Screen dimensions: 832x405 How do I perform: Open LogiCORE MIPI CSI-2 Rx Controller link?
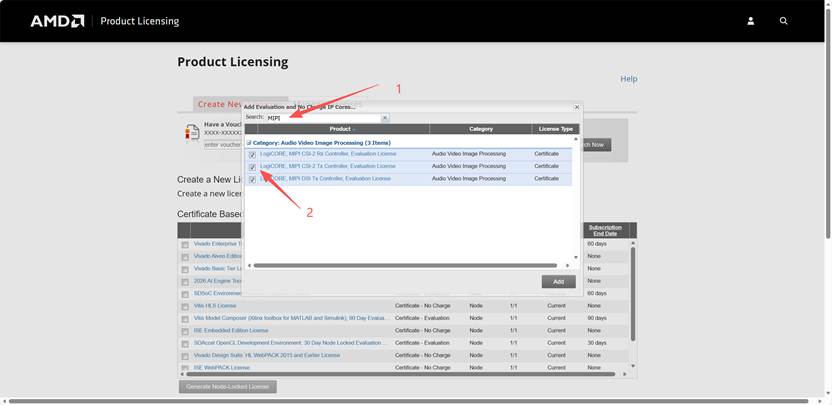pos(328,154)
